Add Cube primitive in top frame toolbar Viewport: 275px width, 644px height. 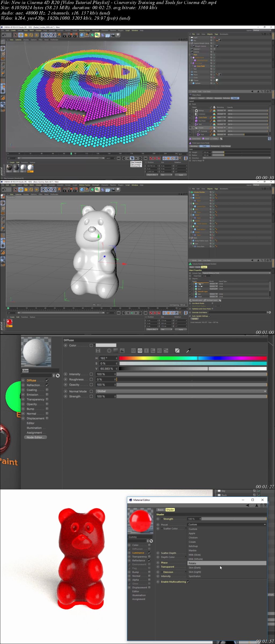pos(82,35)
